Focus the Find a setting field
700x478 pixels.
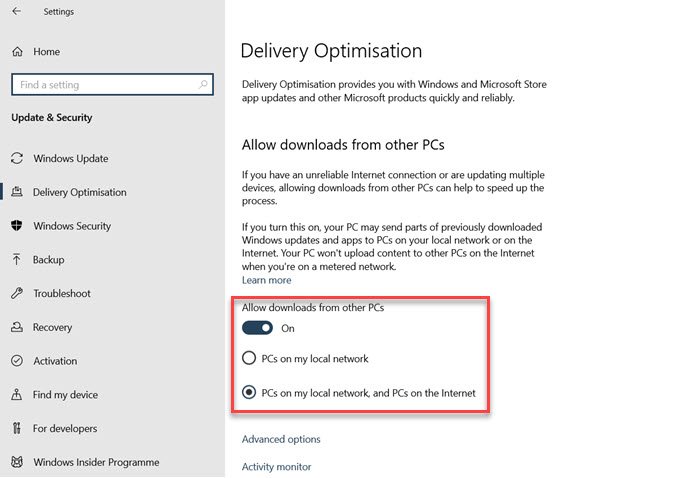point(112,84)
